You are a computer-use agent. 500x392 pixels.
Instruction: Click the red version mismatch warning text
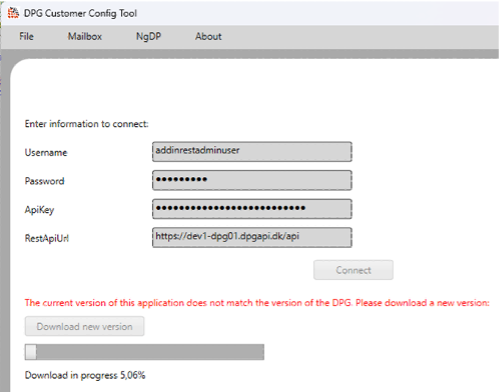tap(257, 303)
